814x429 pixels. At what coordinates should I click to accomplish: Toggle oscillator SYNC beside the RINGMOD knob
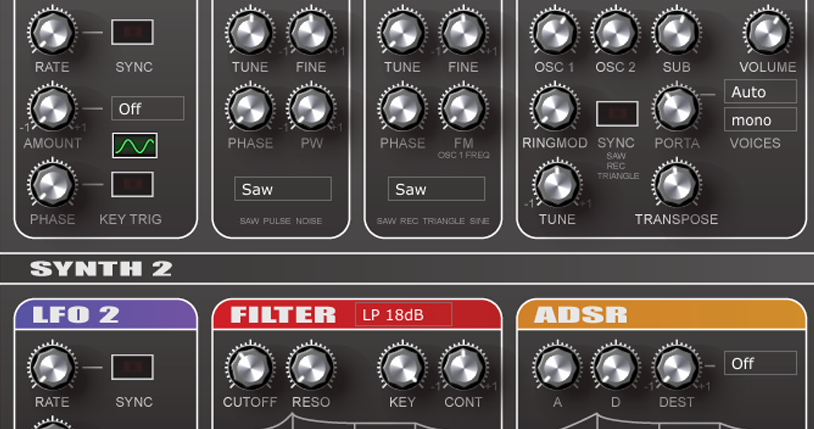point(617,114)
